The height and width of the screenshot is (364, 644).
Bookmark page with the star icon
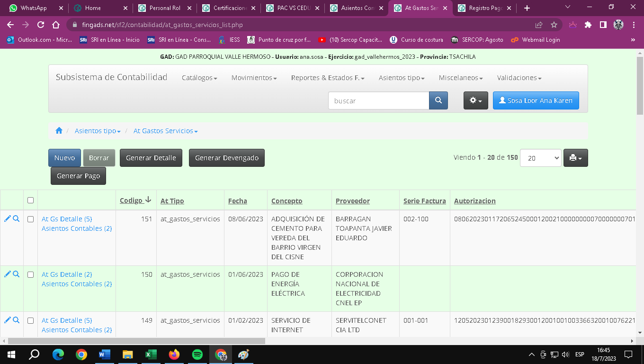click(554, 25)
